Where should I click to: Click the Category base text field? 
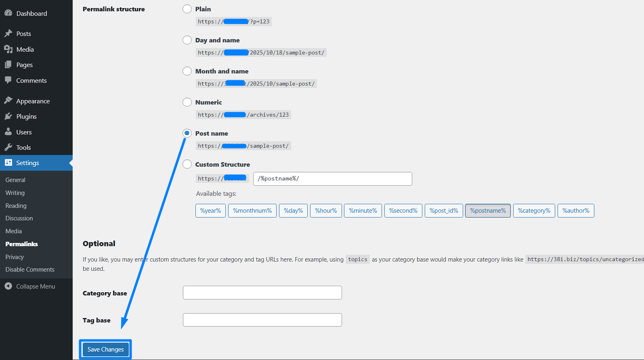[262, 293]
